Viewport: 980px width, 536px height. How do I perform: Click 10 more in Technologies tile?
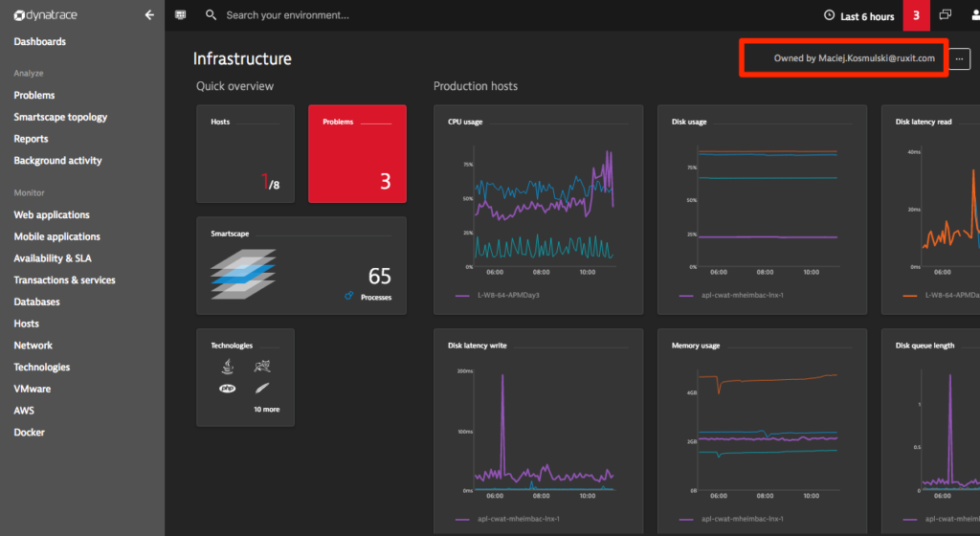[267, 410]
